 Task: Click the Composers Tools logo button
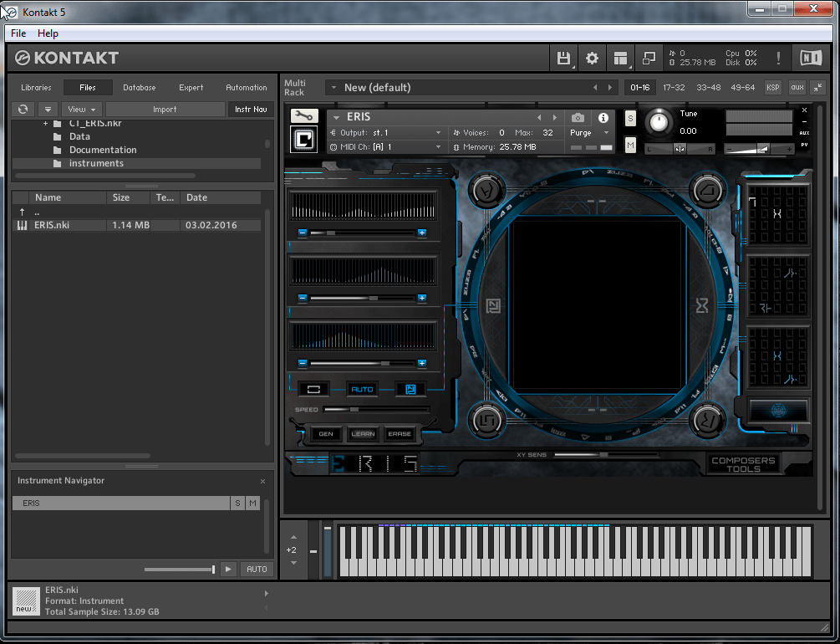pyautogui.click(x=743, y=464)
